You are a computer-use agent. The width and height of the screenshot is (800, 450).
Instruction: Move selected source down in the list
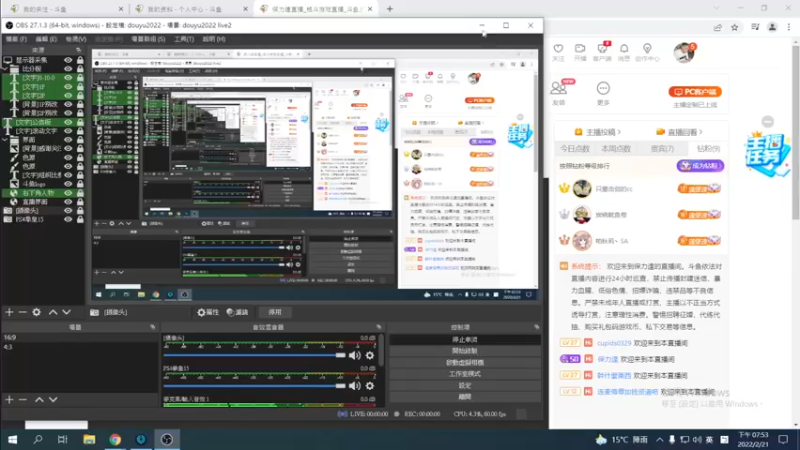(x=66, y=312)
